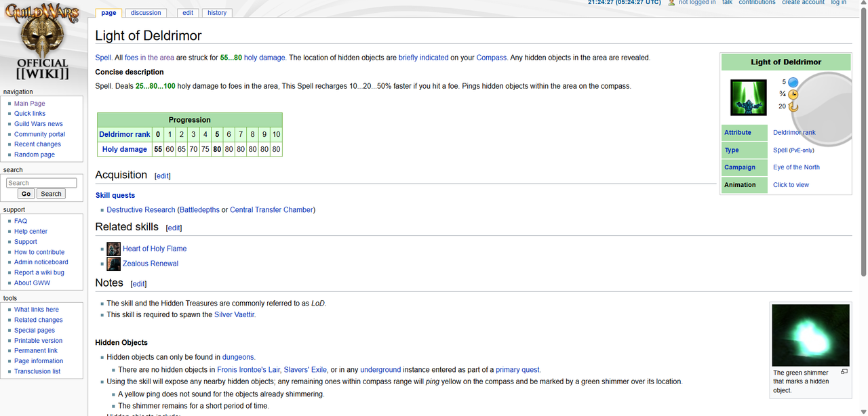Image resolution: width=868 pixels, height=416 pixels.
Task: Open What links here
Action: point(37,310)
